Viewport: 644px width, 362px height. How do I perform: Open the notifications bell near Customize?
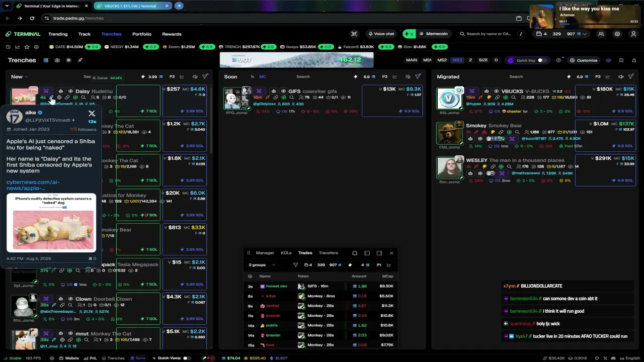pos(633,60)
